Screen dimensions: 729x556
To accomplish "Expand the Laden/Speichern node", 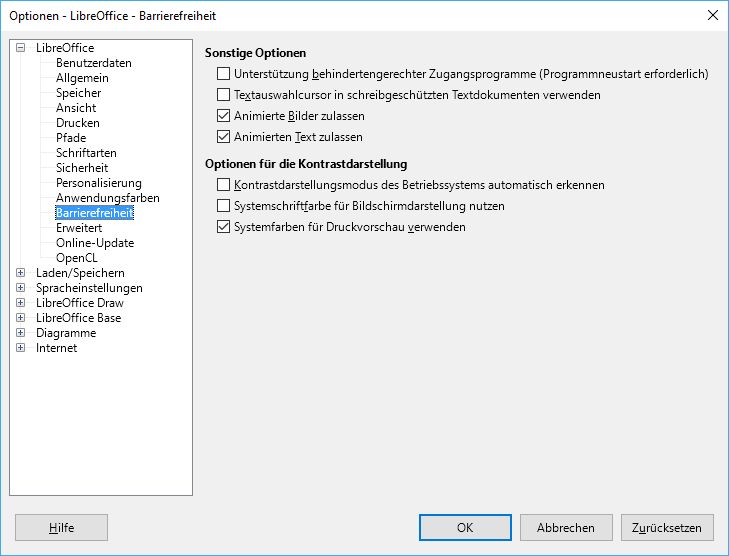I will [20, 272].
